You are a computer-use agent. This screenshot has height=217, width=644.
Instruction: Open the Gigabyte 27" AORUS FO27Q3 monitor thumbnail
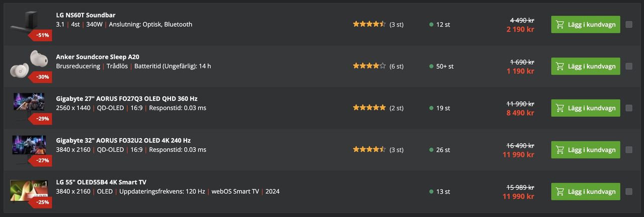pyautogui.click(x=29, y=103)
